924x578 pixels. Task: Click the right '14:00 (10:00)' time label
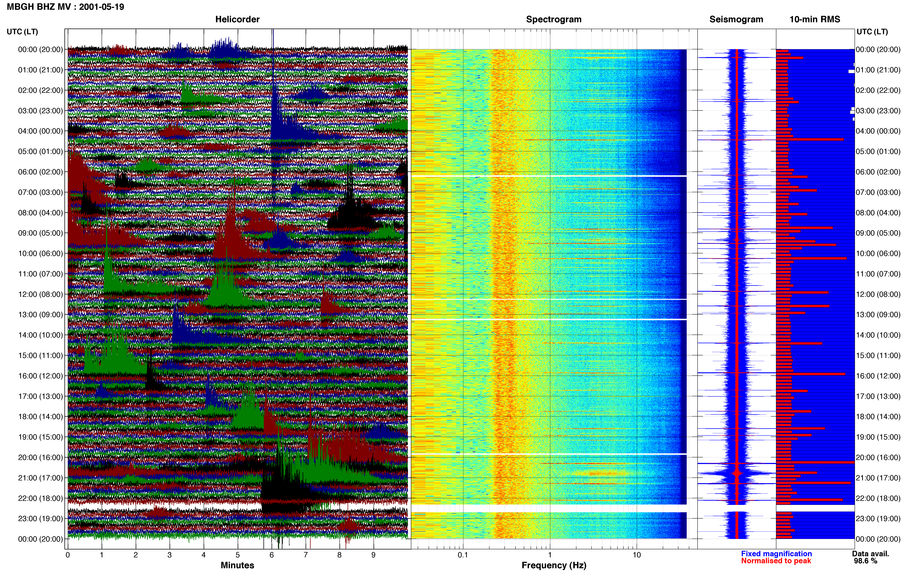coord(878,335)
